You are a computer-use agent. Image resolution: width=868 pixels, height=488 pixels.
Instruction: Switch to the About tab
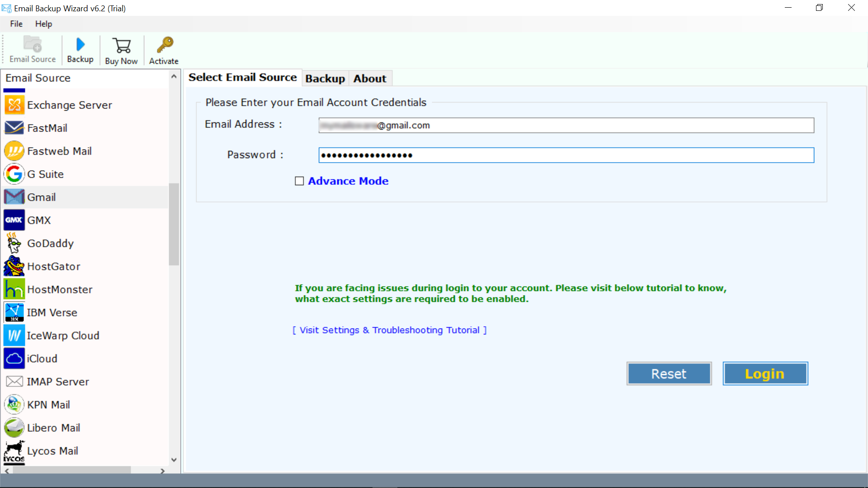pyautogui.click(x=370, y=79)
